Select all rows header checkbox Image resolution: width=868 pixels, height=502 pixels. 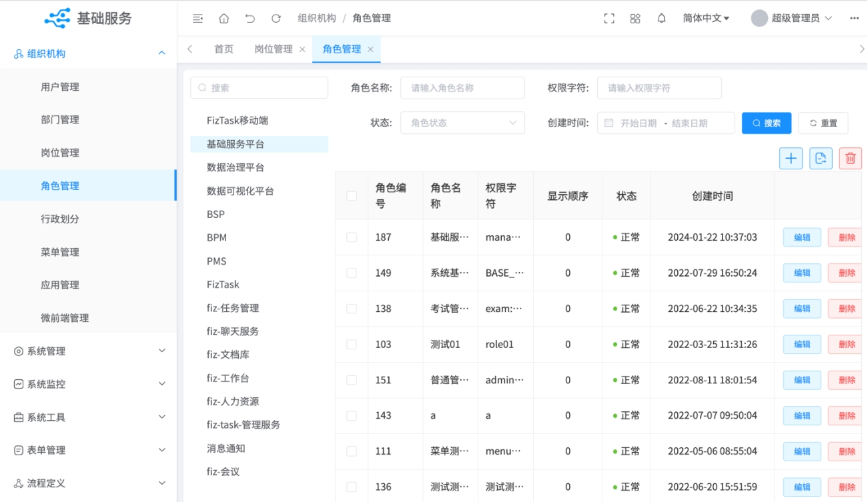tap(352, 196)
